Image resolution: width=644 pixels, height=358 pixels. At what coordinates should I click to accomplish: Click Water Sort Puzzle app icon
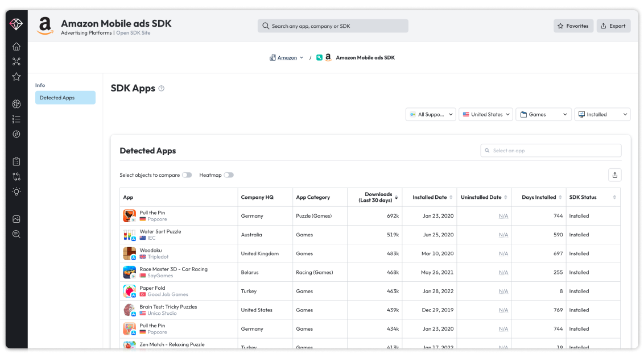tap(129, 235)
